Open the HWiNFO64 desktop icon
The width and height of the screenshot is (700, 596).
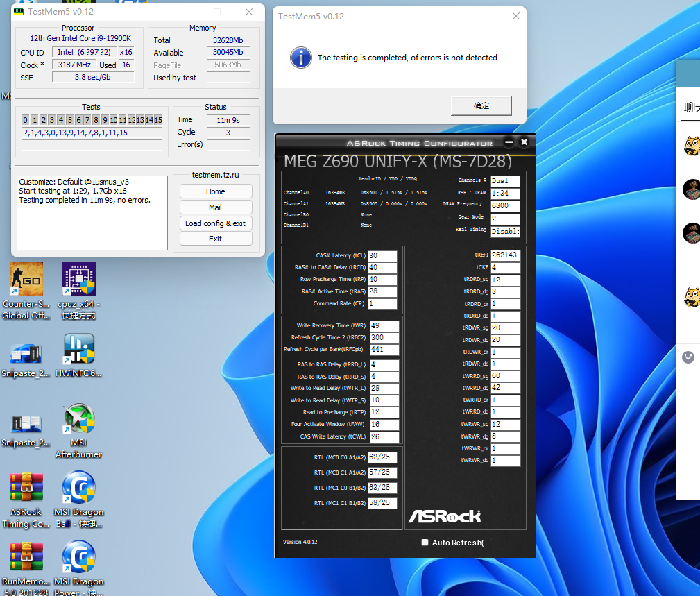click(78, 355)
